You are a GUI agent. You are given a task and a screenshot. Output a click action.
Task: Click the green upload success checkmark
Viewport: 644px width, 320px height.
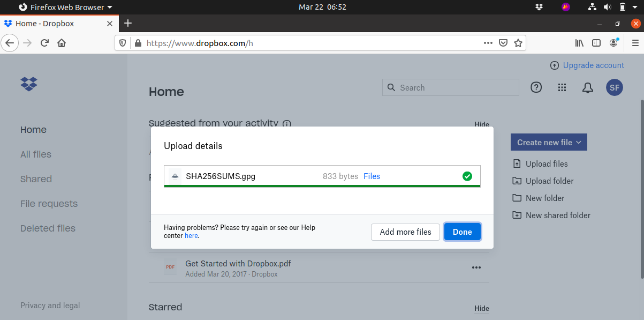tap(467, 176)
